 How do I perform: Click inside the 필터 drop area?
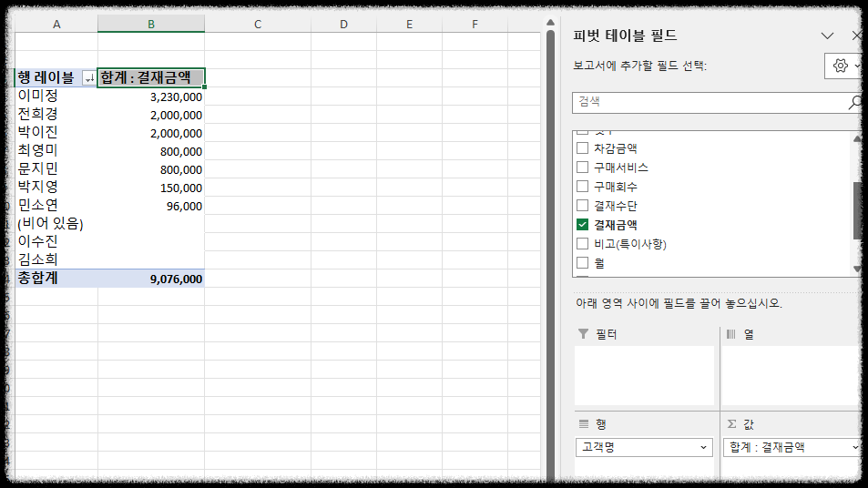pyautogui.click(x=644, y=375)
